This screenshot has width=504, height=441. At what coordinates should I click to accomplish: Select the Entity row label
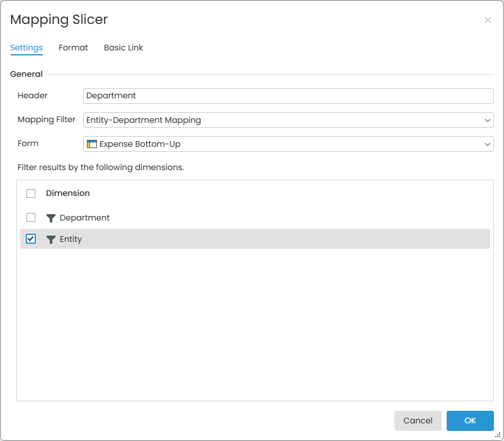click(71, 239)
